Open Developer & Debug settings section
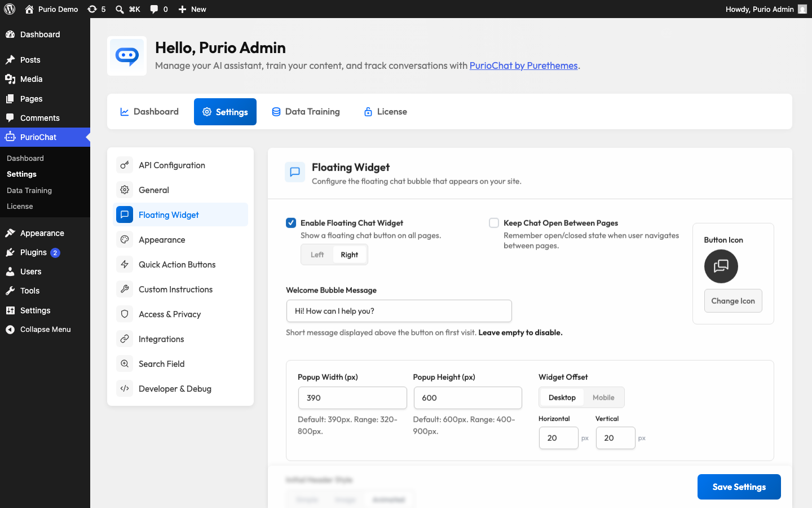 (180, 388)
